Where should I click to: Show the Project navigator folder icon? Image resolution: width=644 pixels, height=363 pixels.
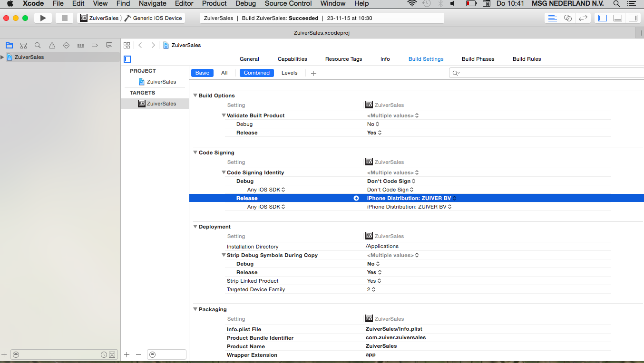tap(9, 46)
